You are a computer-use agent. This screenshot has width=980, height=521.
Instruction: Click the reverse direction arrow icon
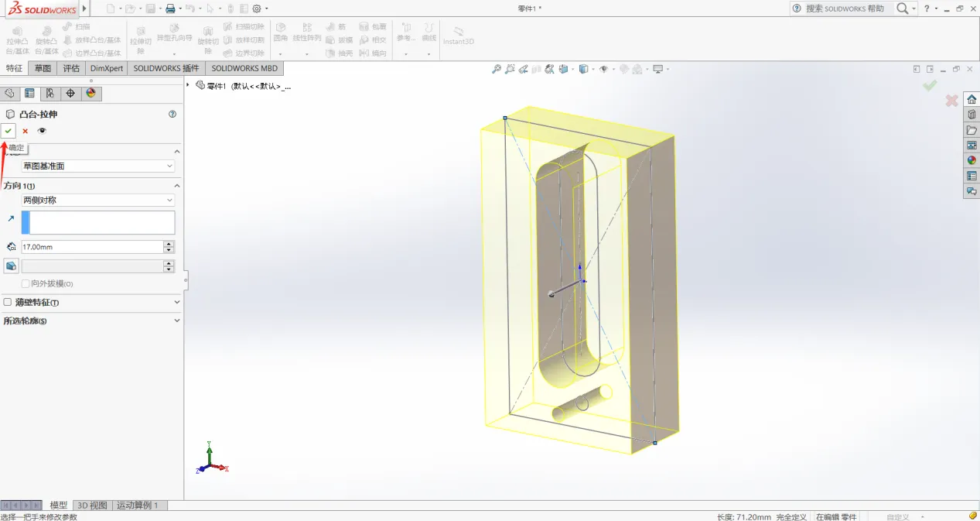click(x=11, y=219)
